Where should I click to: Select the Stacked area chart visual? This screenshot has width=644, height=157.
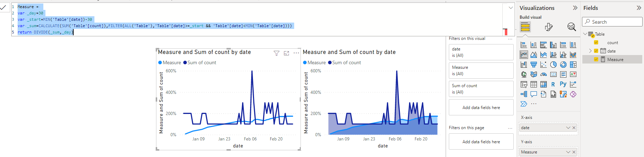(544, 55)
